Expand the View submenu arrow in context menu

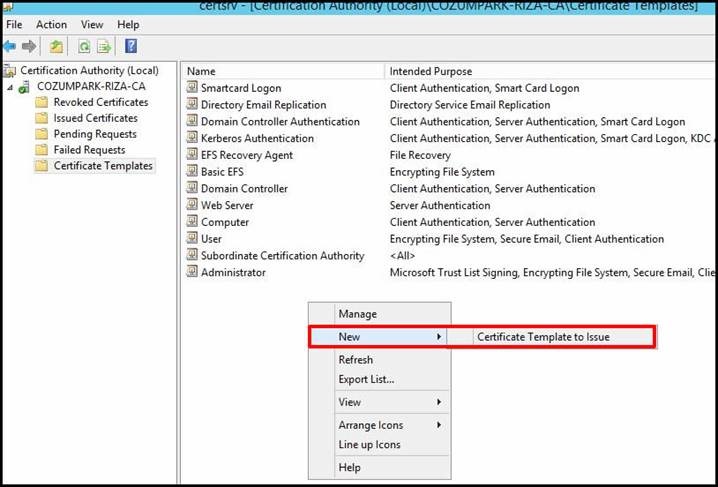[x=439, y=402]
